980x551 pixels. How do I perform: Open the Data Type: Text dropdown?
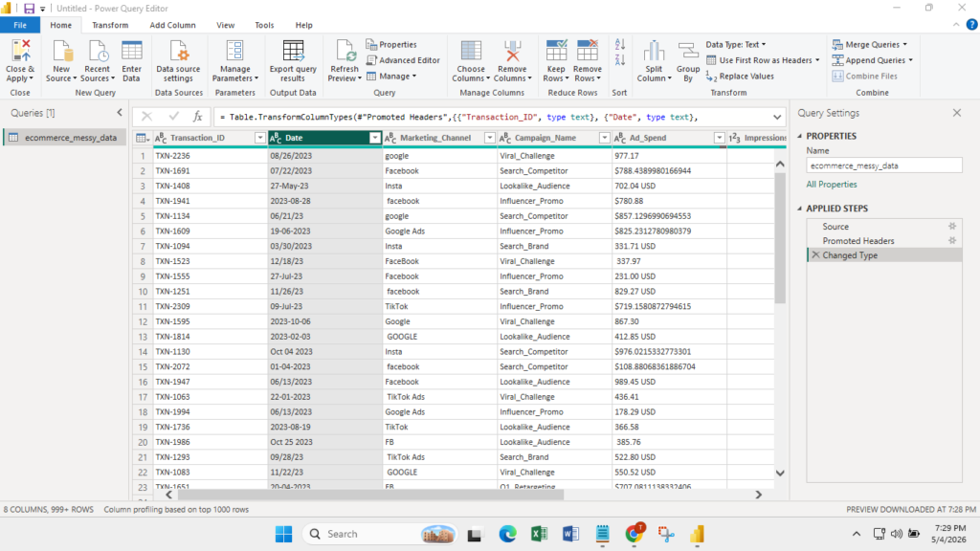point(736,44)
